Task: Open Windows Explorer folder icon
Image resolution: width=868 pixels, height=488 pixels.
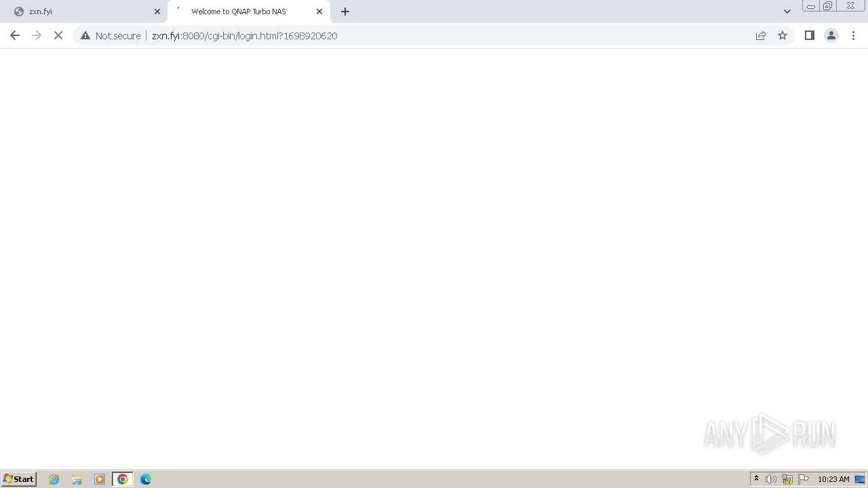Action: [77, 479]
